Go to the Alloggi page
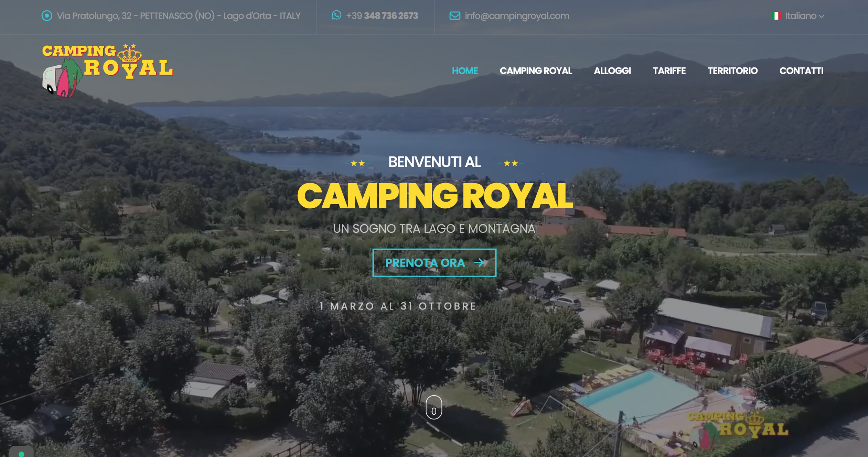Screen dimensions: 868x457 pos(612,71)
